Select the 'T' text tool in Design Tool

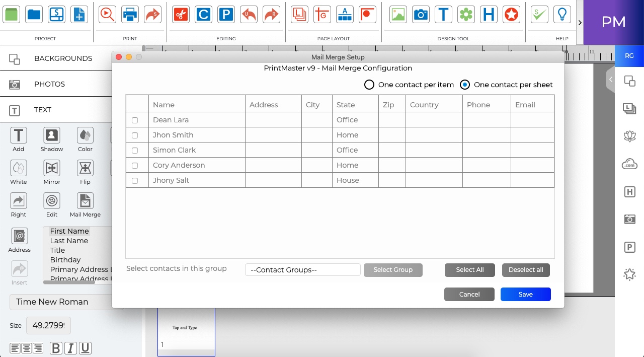(443, 15)
